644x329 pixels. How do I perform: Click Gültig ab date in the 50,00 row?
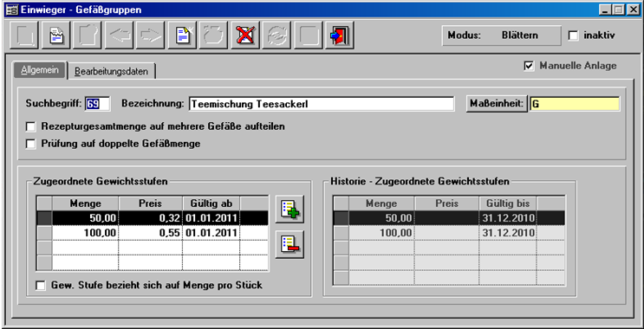click(x=211, y=217)
